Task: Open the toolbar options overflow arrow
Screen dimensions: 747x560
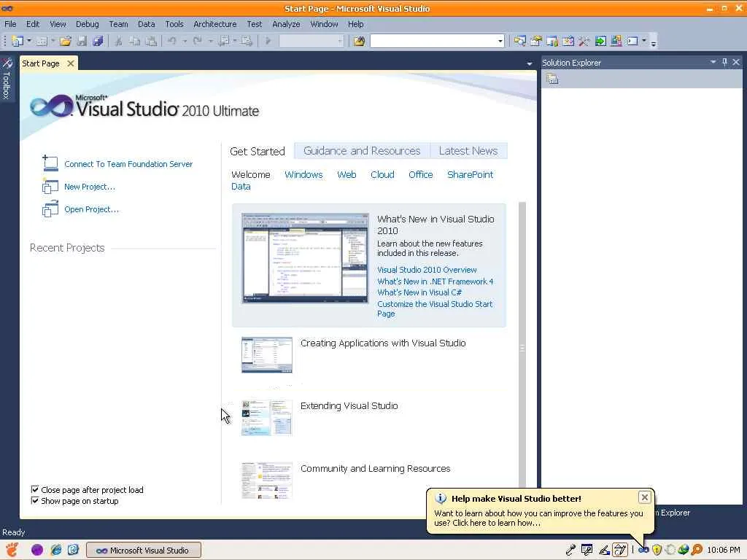Action: click(654, 43)
